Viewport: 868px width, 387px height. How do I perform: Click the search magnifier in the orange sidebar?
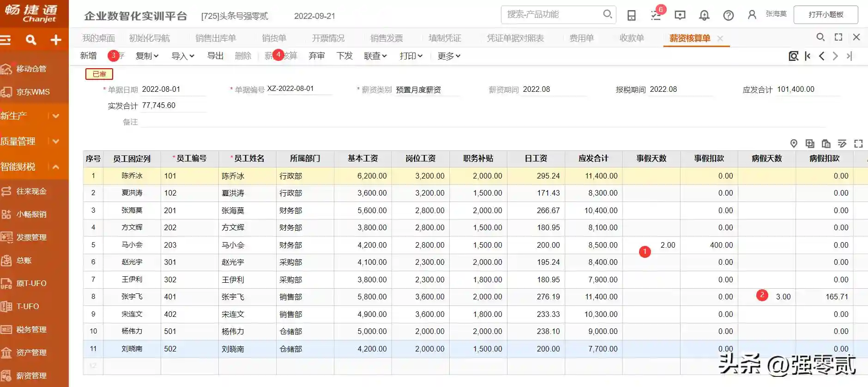click(31, 40)
